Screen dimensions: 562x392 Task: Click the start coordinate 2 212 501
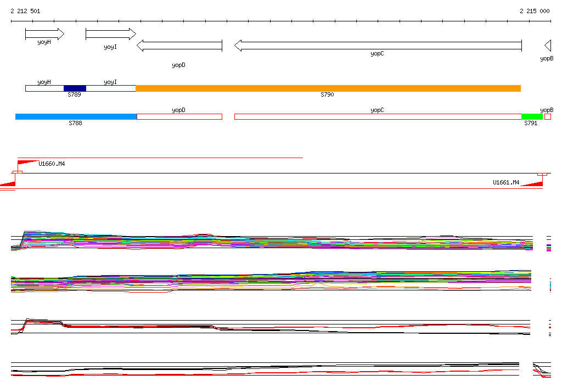(x=25, y=11)
